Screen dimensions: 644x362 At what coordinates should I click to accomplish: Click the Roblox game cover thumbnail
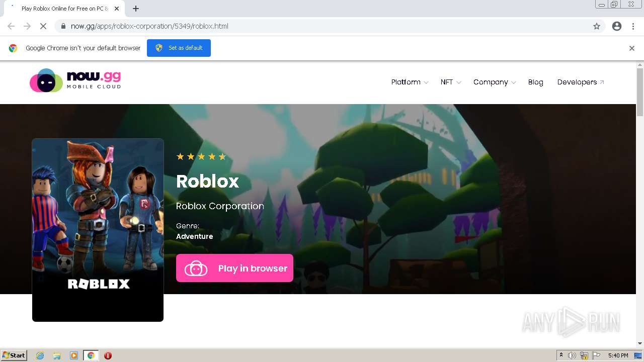pyautogui.click(x=98, y=230)
